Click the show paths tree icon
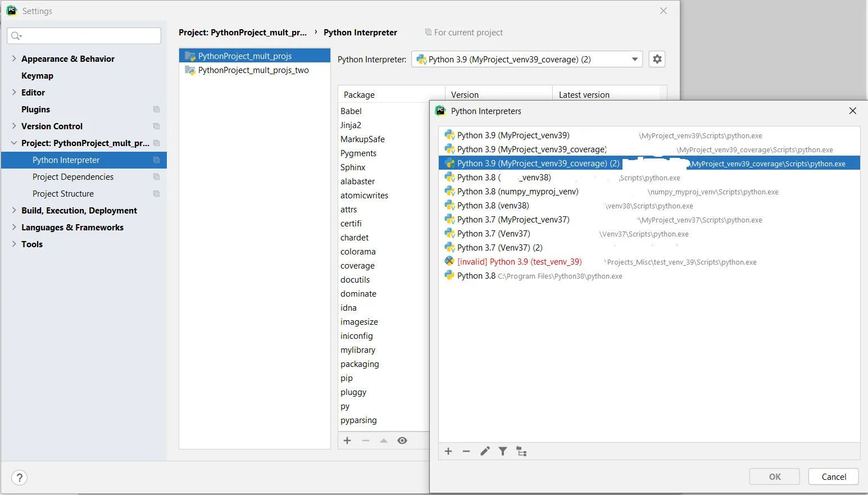Image resolution: width=868 pixels, height=495 pixels. pos(522,451)
